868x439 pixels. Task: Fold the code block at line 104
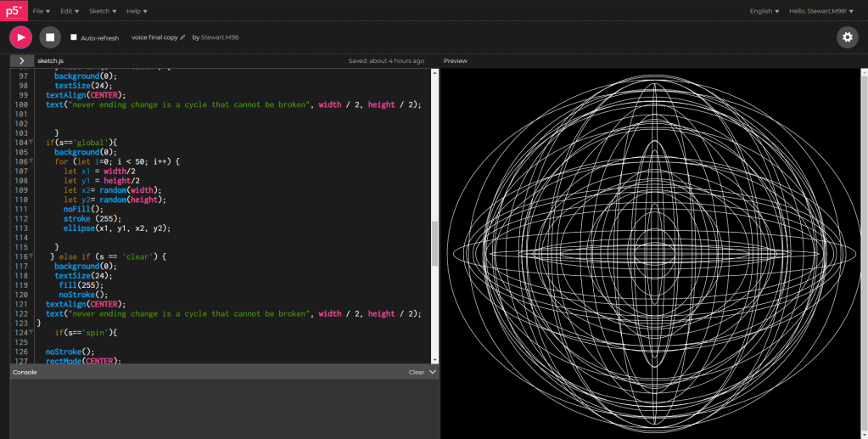coord(31,142)
